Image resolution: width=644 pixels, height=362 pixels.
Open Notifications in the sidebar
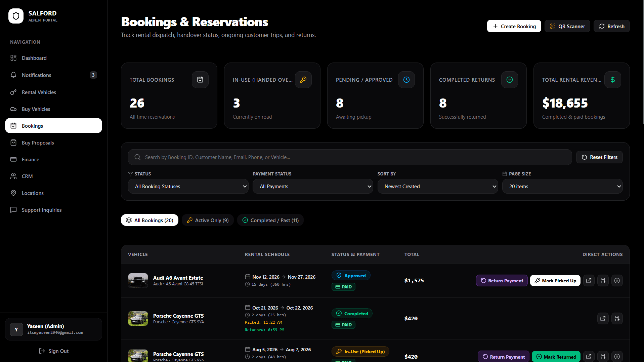53,75
